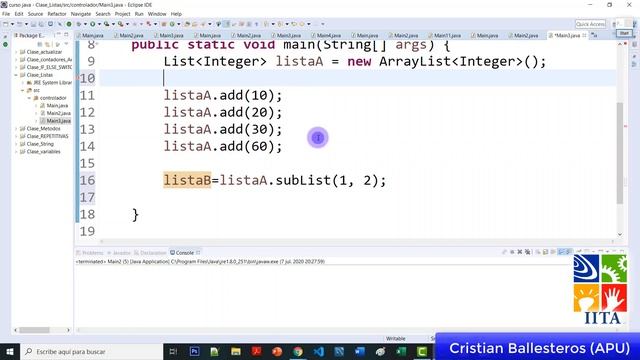Switch to the Main11.java editor tab
Viewport: 640px width, 360px height.
(445, 36)
